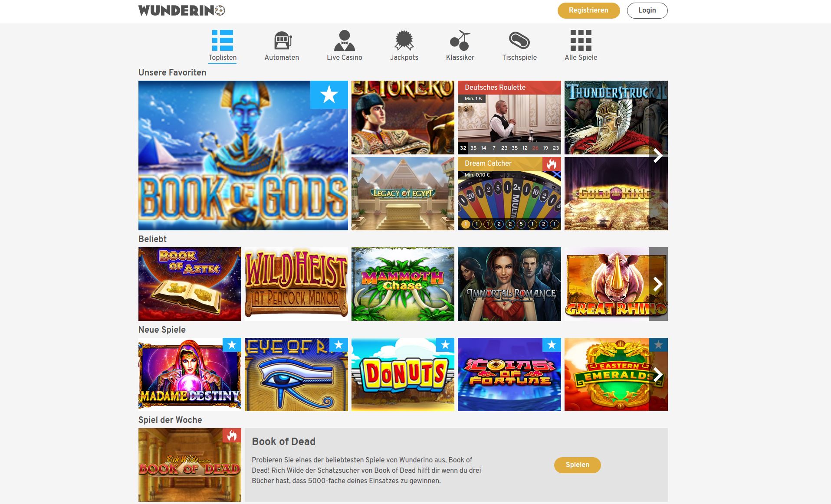Open the Alle Spiele grid icon
Viewport: 831px width, 504px height.
coord(581,40)
